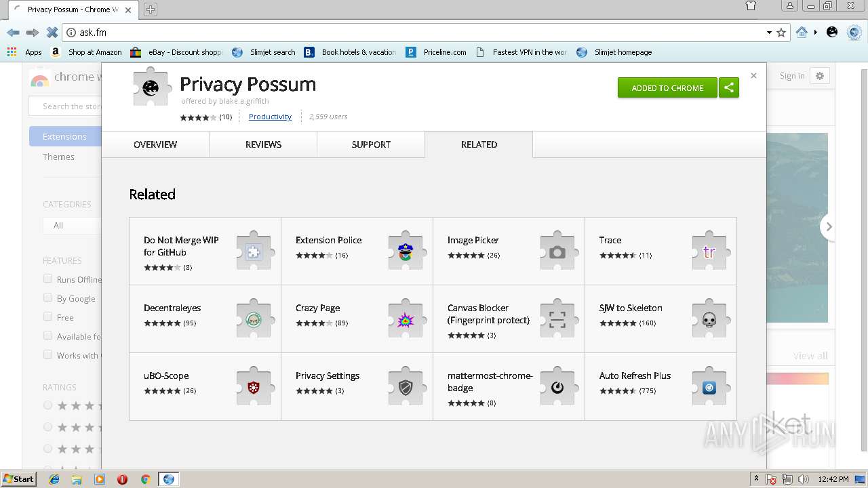Click the Windows Start button
The width and height of the screenshot is (868, 488).
pyautogui.click(x=18, y=479)
